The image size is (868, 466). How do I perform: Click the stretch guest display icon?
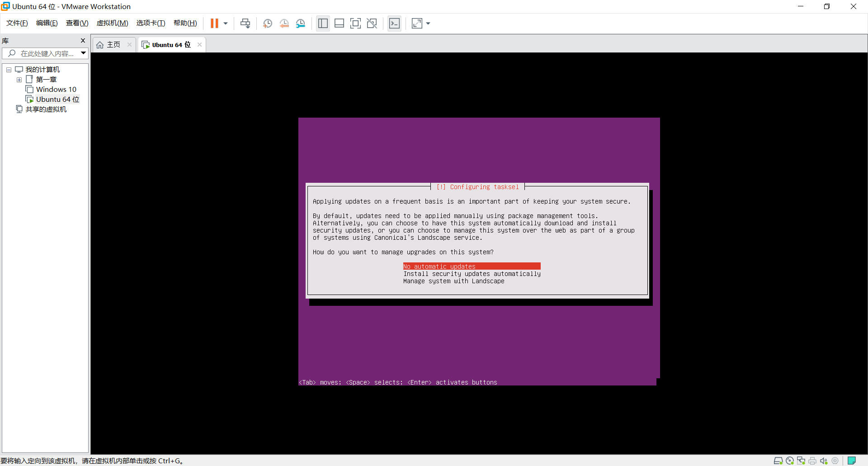coord(417,24)
